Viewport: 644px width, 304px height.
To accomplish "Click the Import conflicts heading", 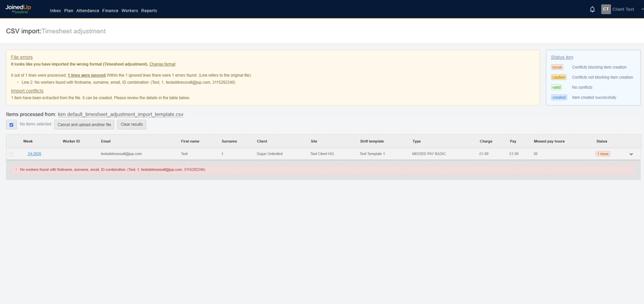I will (27, 90).
